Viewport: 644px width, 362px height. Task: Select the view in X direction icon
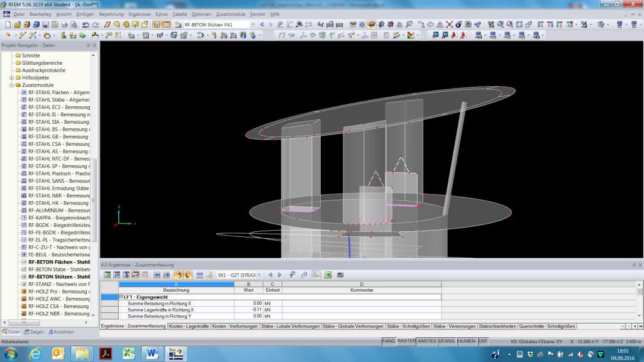540,25
